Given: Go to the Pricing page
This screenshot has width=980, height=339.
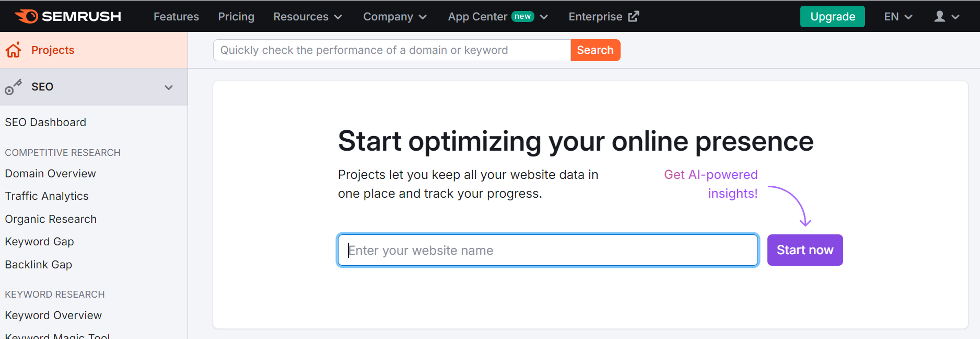Looking at the screenshot, I should point(236,17).
